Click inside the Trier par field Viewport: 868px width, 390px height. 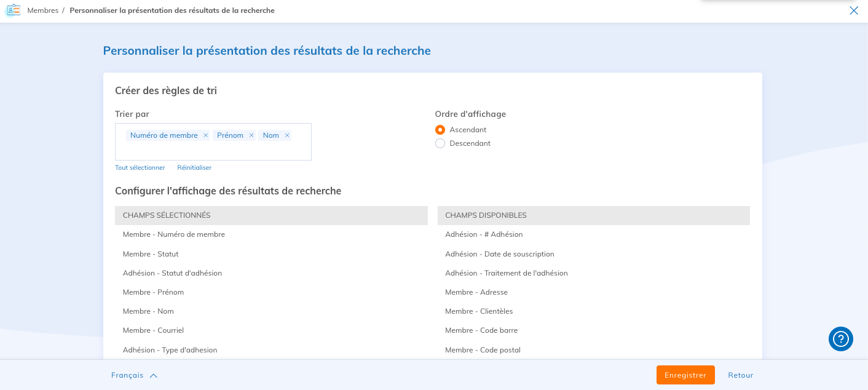(213, 151)
